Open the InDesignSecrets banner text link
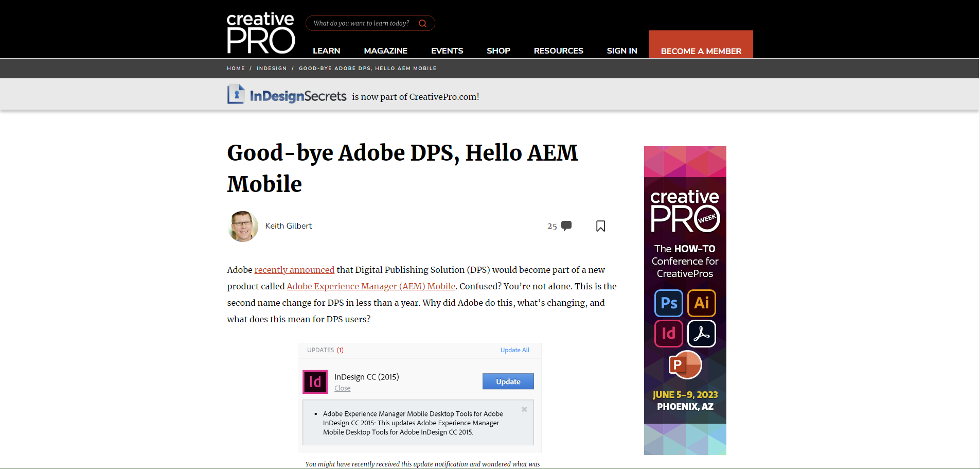 (416, 97)
